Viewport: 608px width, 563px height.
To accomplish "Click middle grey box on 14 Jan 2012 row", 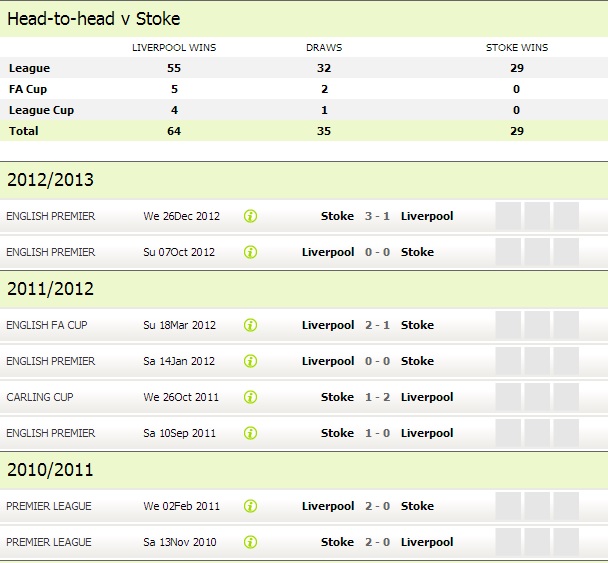I will coord(537,361).
